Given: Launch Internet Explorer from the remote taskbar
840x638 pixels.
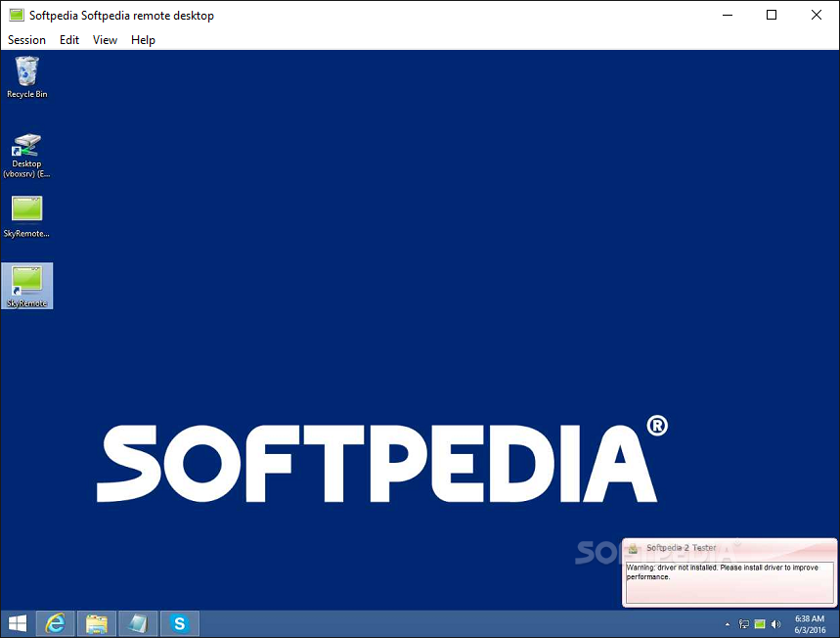Looking at the screenshot, I should 55,623.
